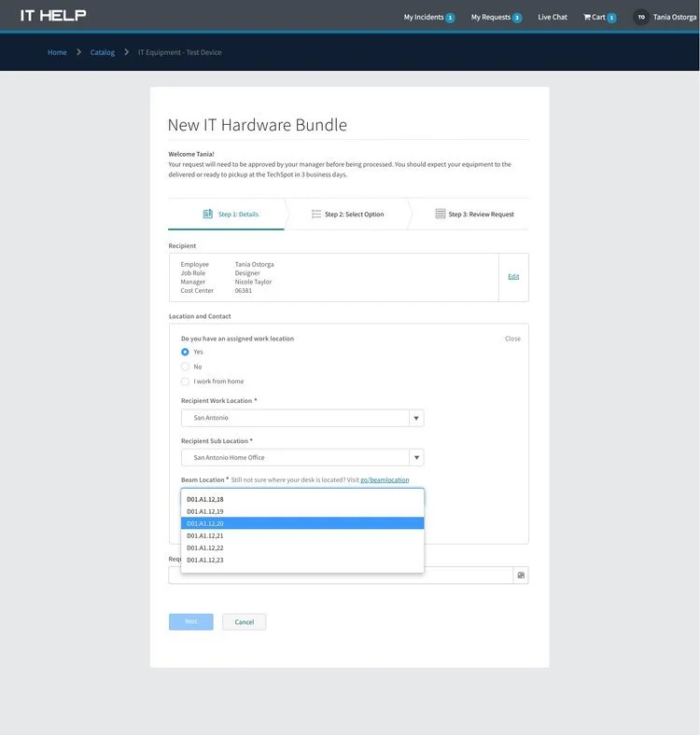Click breadcrumb chevron after Catalog
The height and width of the screenshot is (735, 700).
coord(127,52)
